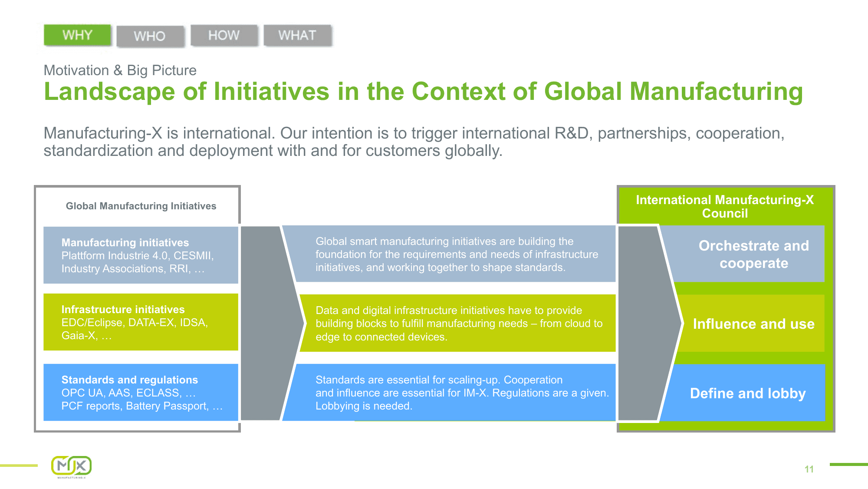The image size is (868, 489).
Task: Open the Manufacturing initiatives box
Action: coord(141,255)
